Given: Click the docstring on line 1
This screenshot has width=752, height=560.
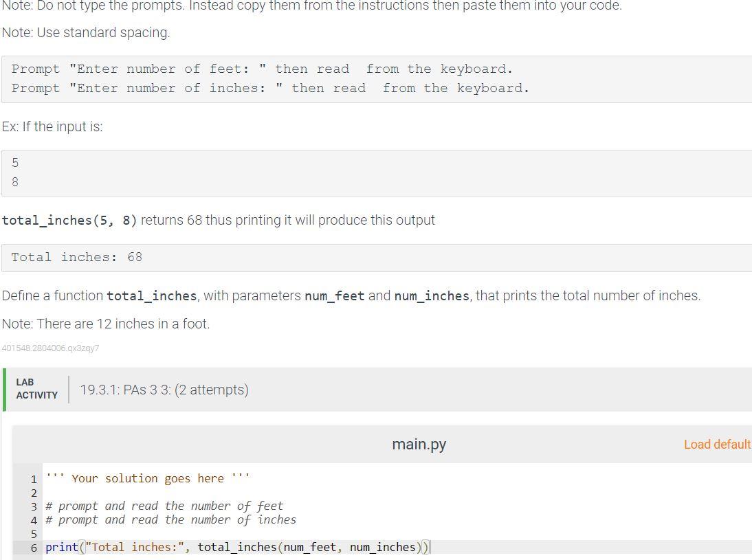Looking at the screenshot, I should coord(147,478).
